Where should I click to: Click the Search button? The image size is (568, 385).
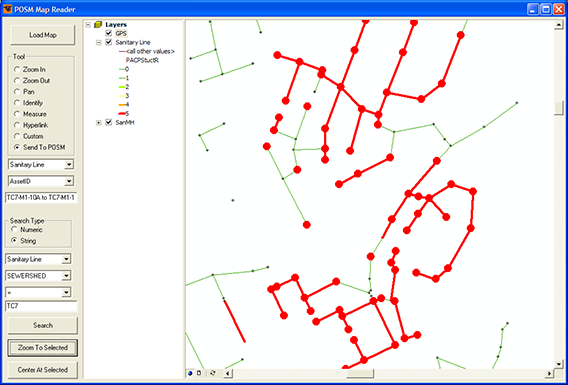43,325
